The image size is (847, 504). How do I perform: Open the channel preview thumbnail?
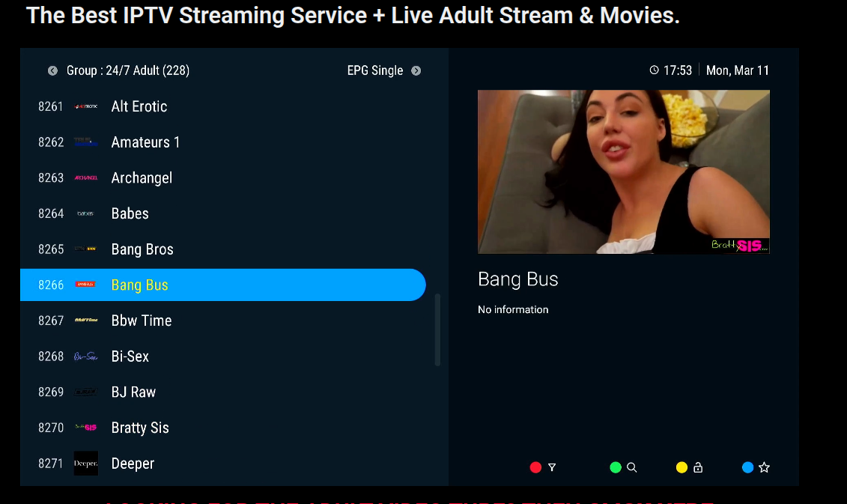623,171
